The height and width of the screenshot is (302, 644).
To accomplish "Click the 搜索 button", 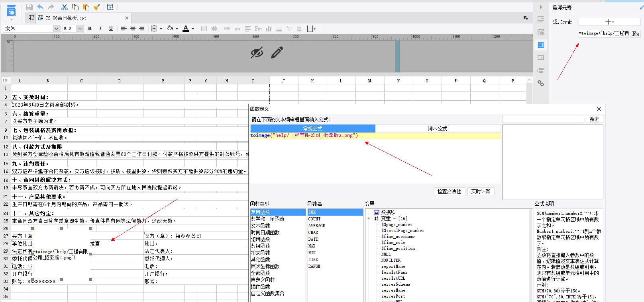I will point(594,119).
